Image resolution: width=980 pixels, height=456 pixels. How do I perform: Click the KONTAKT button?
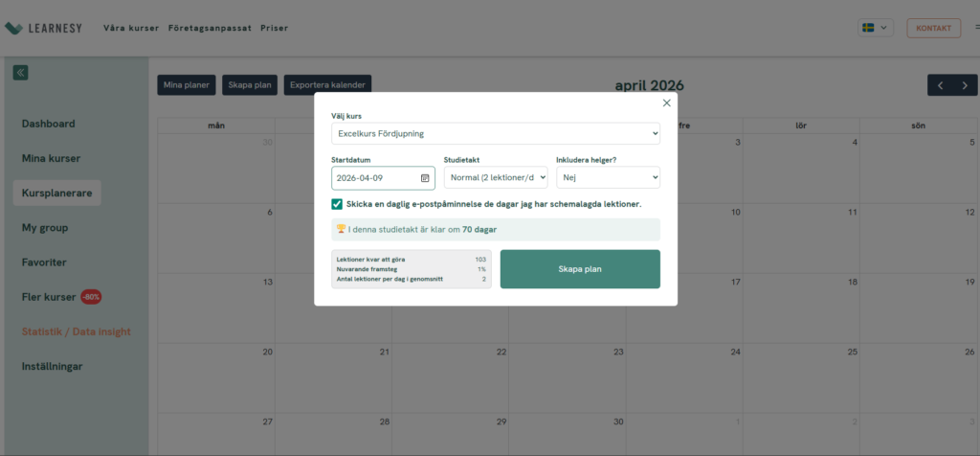tap(933, 28)
